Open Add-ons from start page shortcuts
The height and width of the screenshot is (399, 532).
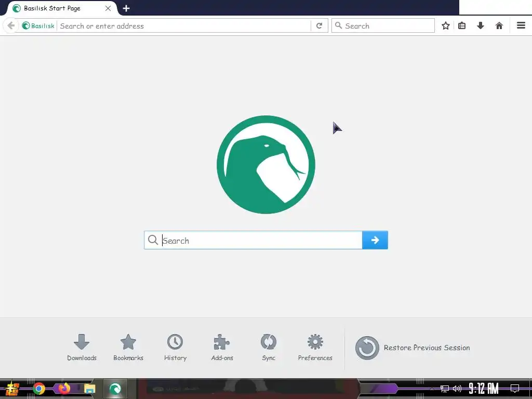point(222,348)
